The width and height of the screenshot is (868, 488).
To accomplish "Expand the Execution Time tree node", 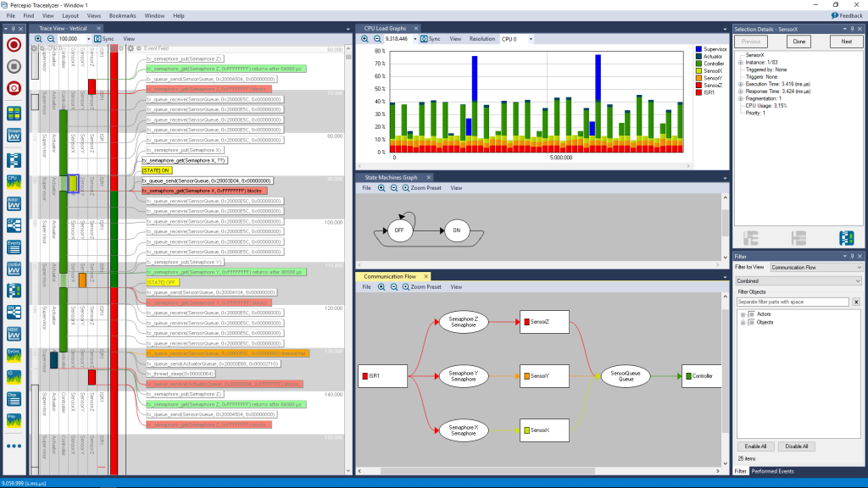I will (x=741, y=84).
